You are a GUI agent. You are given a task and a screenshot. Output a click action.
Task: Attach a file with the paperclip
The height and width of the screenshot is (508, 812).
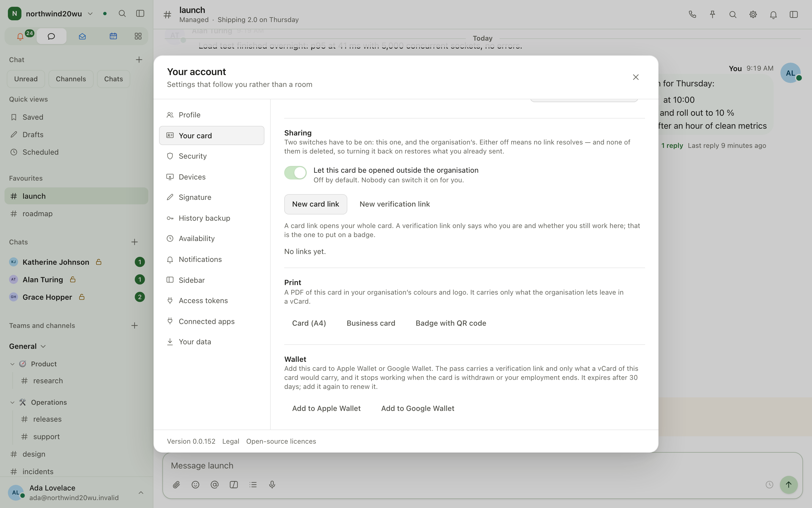pos(176,485)
